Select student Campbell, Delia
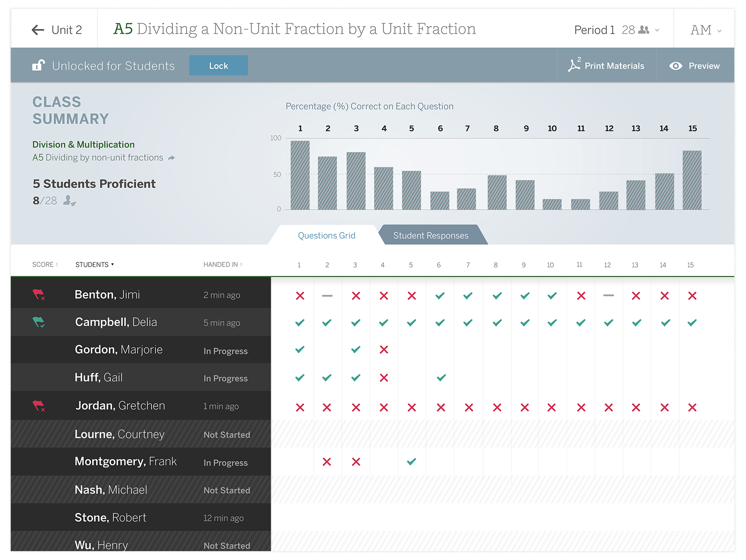Screen dimensions: 746x560 pyautogui.click(x=116, y=322)
